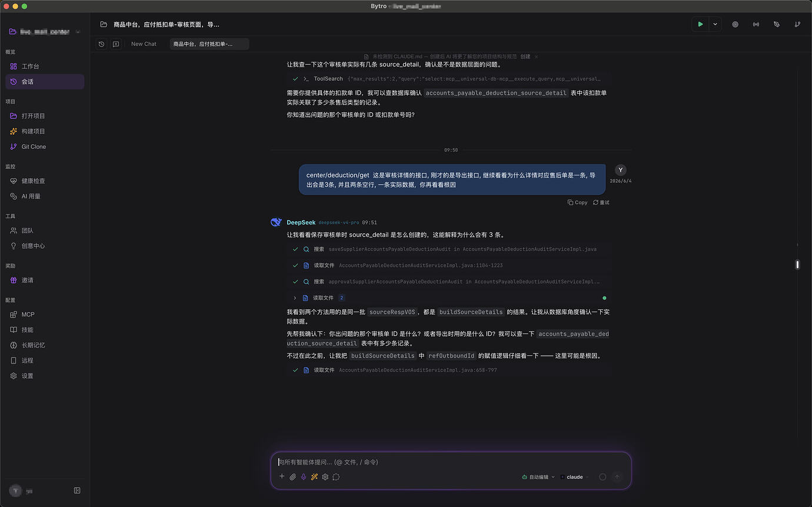Open 远程 in the sidebar
Screen dimensions: 812x507
[45, 361]
